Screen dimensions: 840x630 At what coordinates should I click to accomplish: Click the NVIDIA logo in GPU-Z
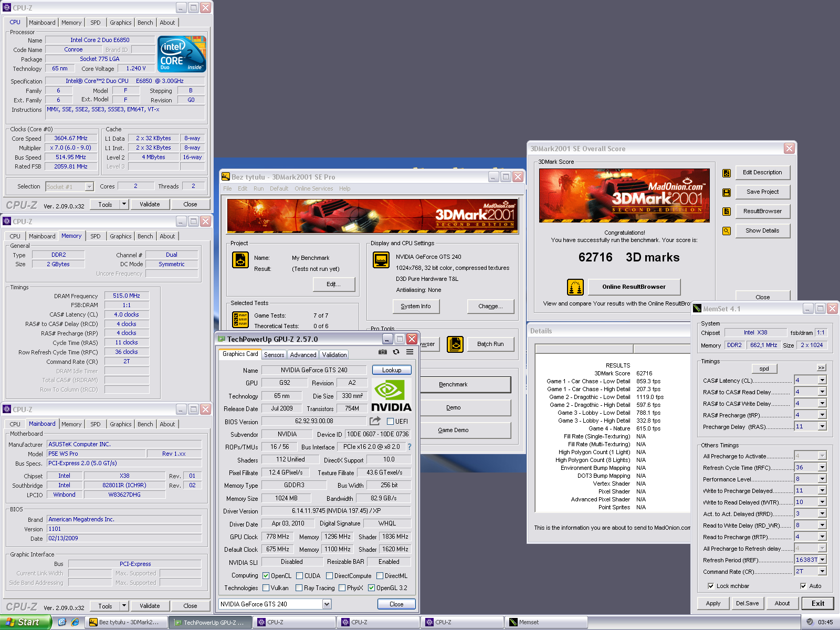[x=392, y=395]
